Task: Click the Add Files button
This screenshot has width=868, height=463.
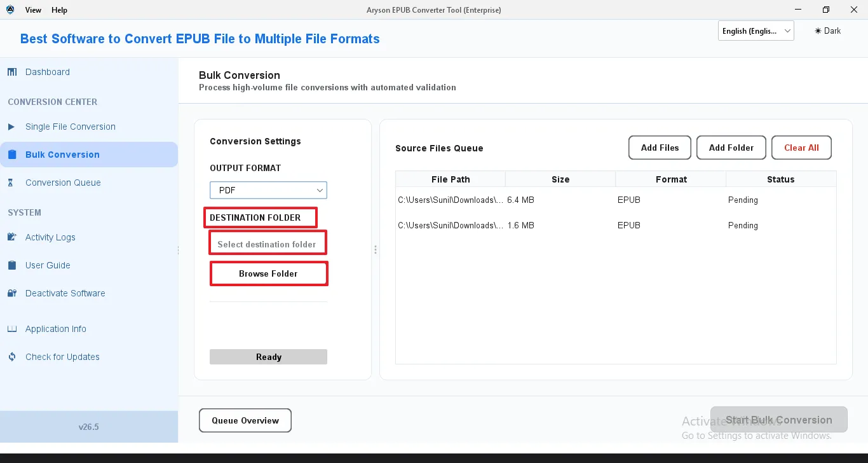Action: coord(660,148)
